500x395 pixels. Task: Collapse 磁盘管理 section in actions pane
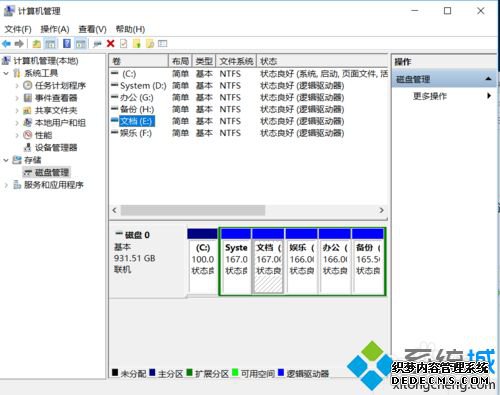(x=489, y=79)
